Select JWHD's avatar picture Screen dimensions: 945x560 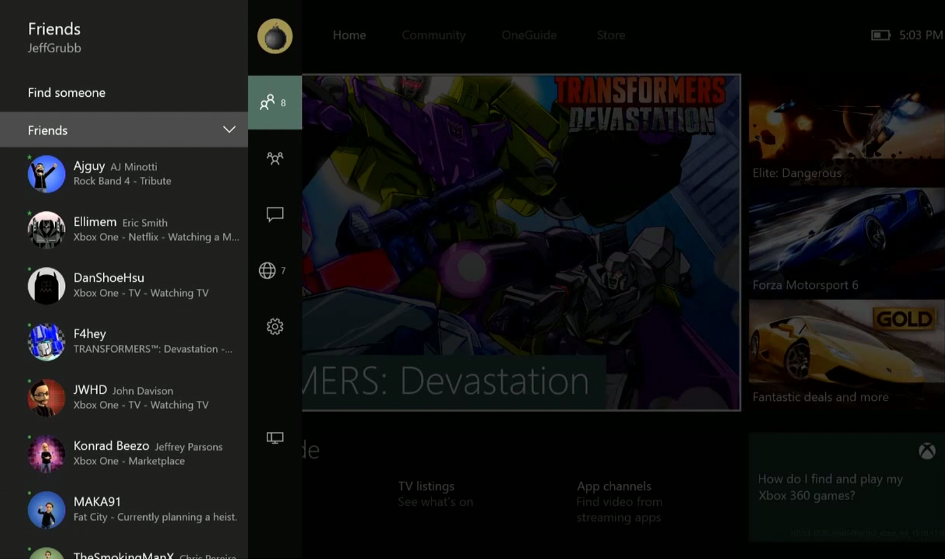point(47,398)
